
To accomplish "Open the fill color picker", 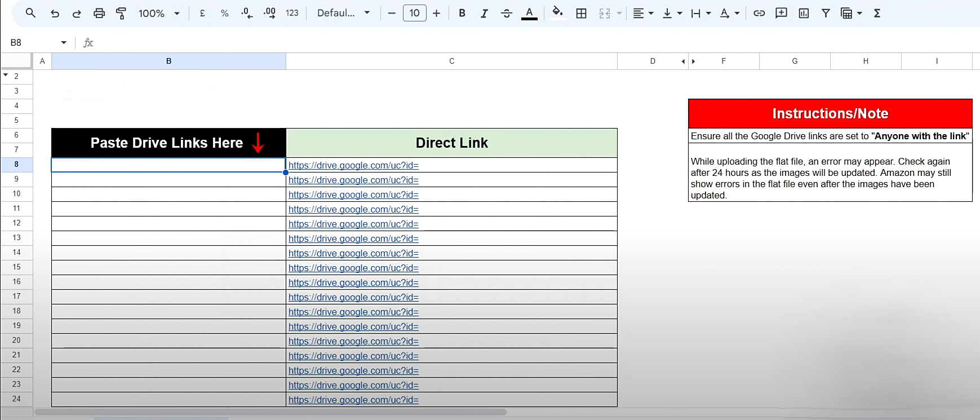I will pos(557,13).
